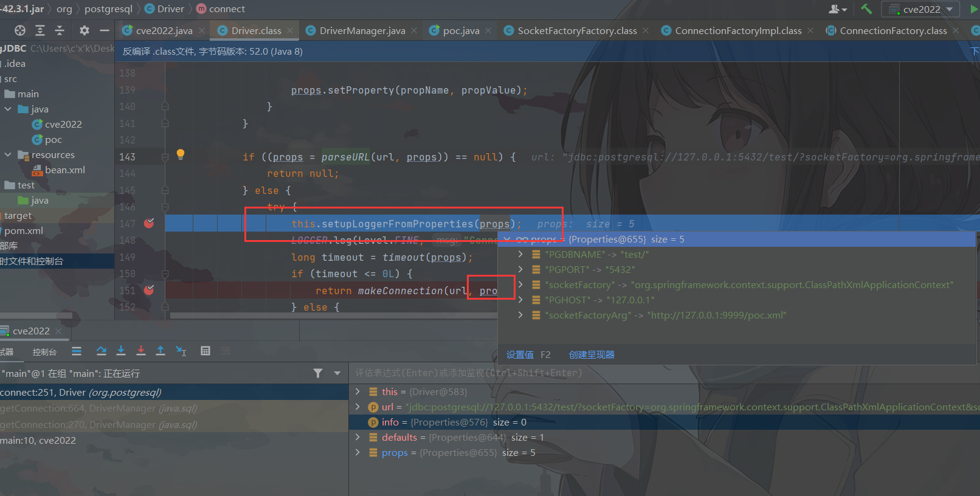Click the org breadcrumb
The width and height of the screenshot is (980, 496).
[64, 9]
